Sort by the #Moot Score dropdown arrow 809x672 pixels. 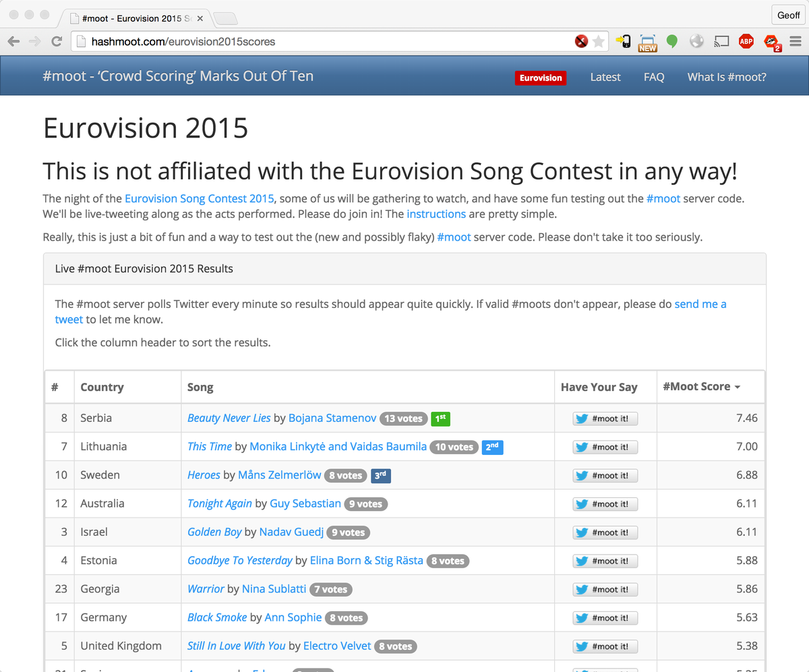pos(738,388)
